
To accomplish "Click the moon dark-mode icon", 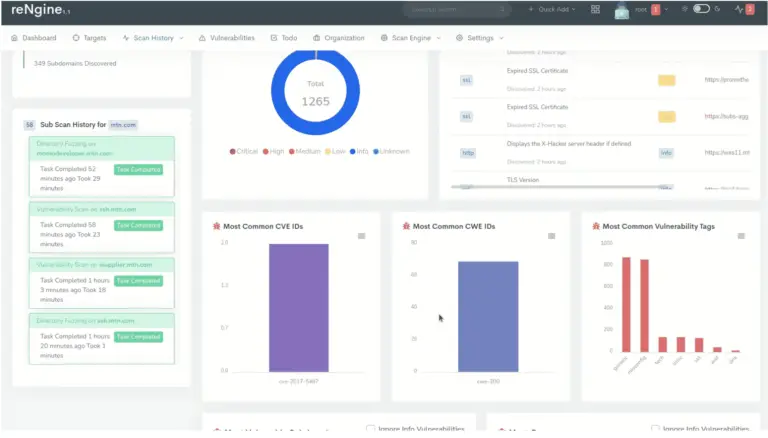I will tap(717, 9).
